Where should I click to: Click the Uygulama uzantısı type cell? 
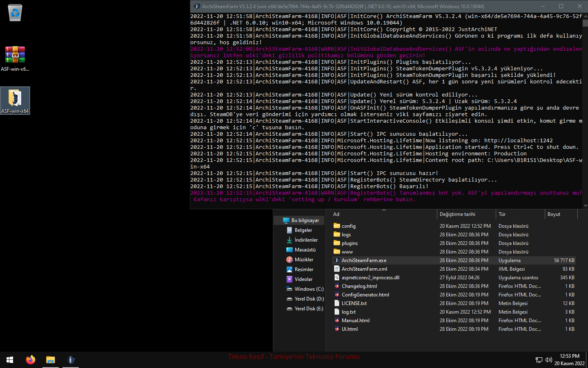[518, 278]
